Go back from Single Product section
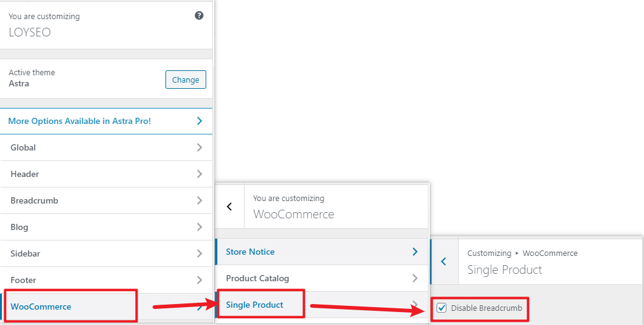This screenshot has height=325, width=644. tap(443, 261)
